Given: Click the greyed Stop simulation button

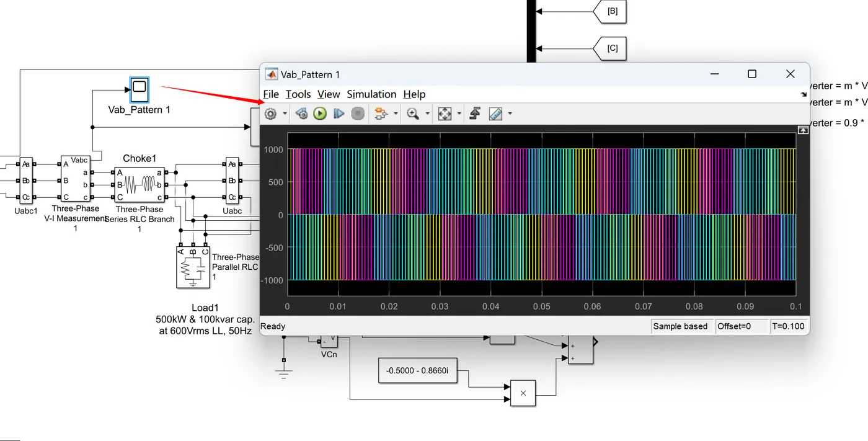Looking at the screenshot, I should coord(357,114).
